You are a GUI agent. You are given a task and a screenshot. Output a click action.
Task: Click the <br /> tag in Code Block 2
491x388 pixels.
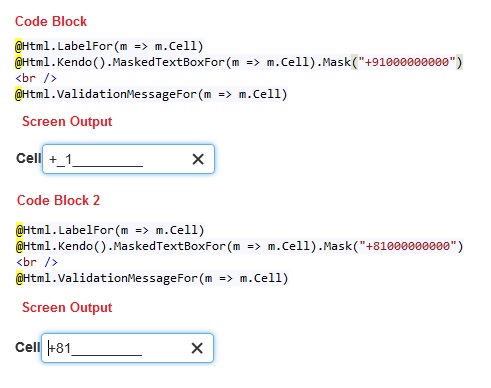[37, 262]
